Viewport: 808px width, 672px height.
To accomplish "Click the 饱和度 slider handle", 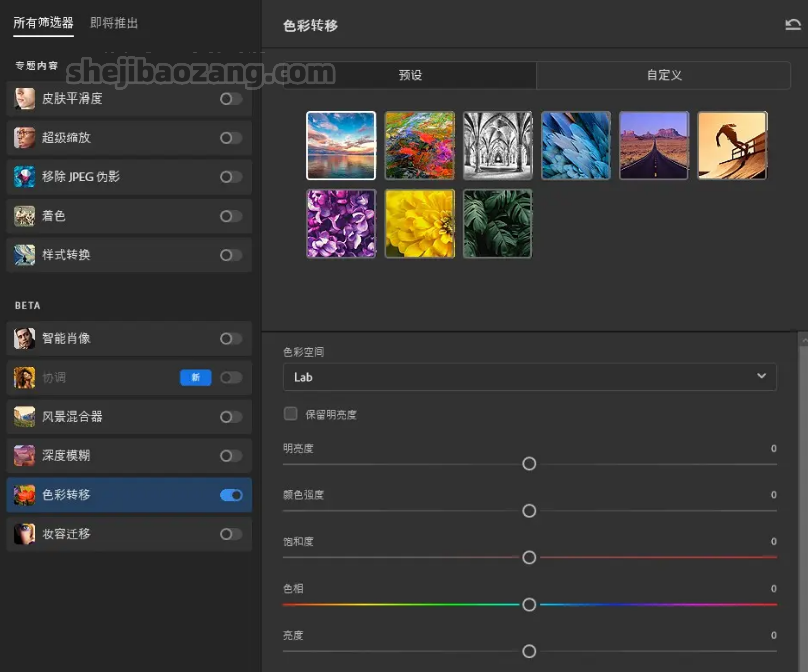I will (x=529, y=557).
